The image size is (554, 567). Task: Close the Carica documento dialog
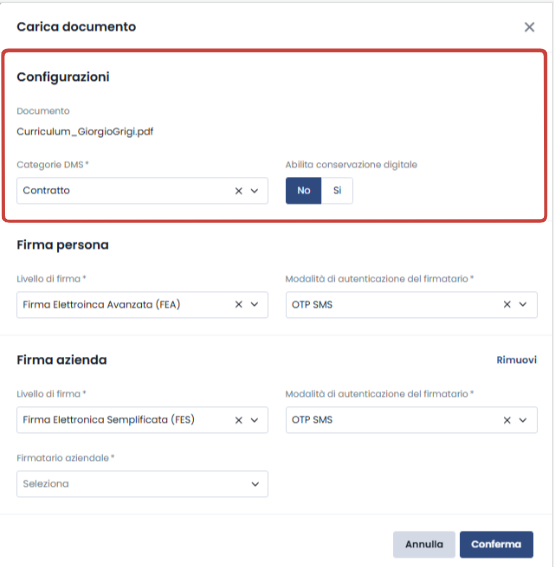[529, 27]
